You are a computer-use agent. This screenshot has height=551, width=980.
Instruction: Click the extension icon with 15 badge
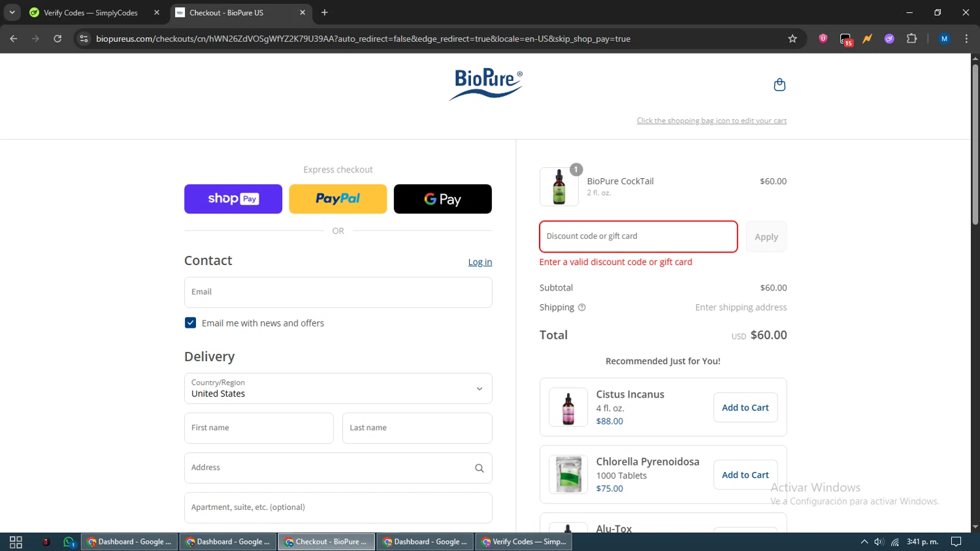(846, 39)
